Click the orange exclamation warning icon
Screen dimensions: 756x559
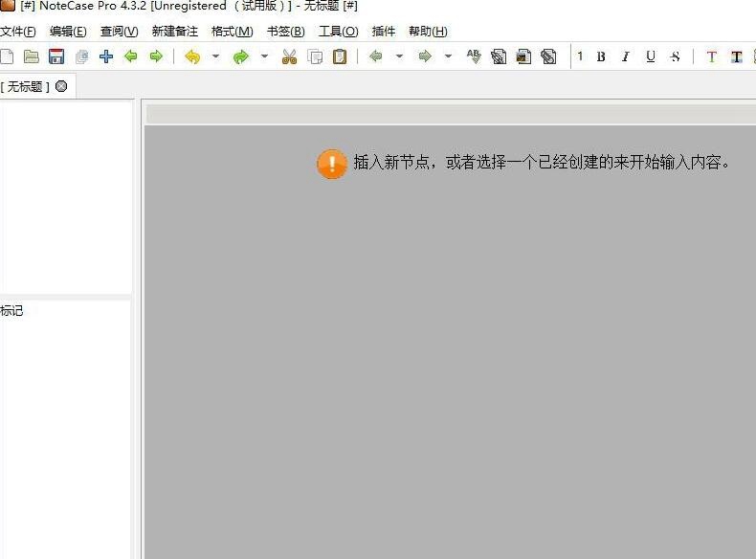tap(332, 164)
